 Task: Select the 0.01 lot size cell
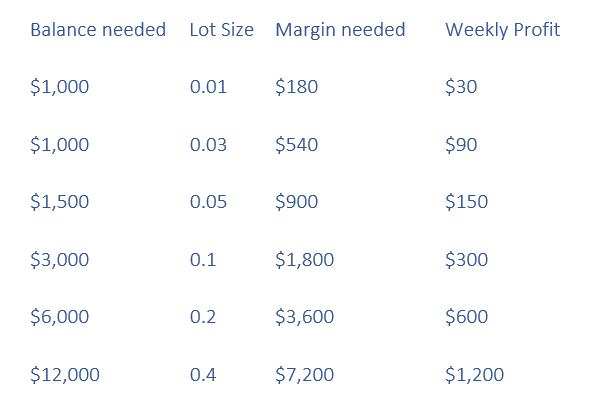pos(208,87)
